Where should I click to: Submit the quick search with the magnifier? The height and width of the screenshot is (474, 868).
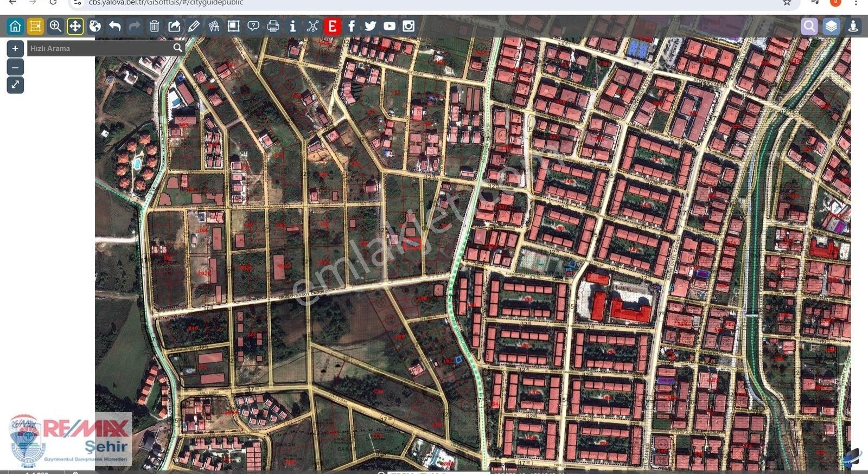pos(177,48)
